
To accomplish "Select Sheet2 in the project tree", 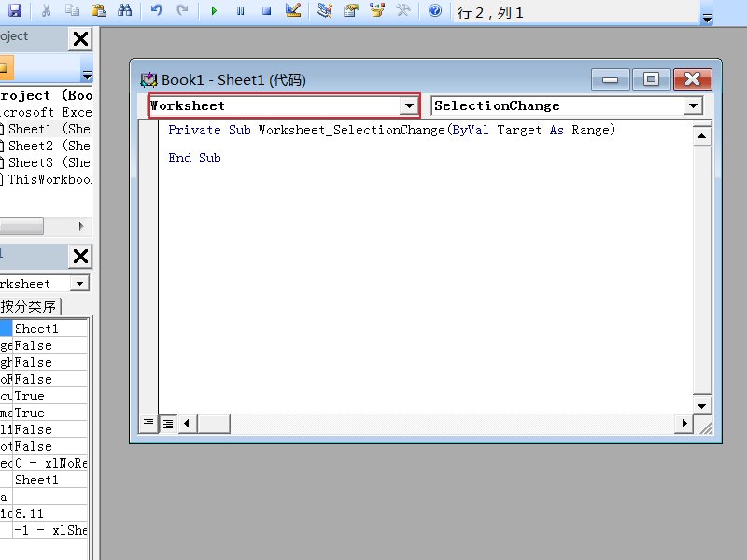I will [x=49, y=146].
